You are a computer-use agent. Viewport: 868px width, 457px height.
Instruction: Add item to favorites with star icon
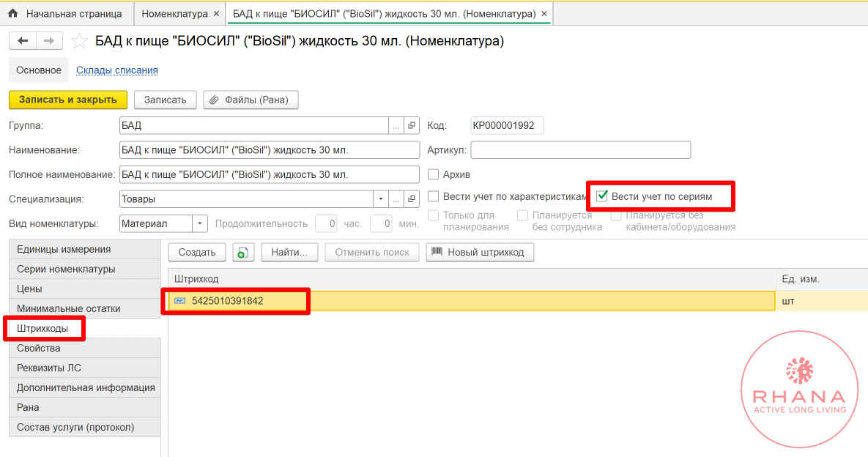pyautogui.click(x=79, y=41)
